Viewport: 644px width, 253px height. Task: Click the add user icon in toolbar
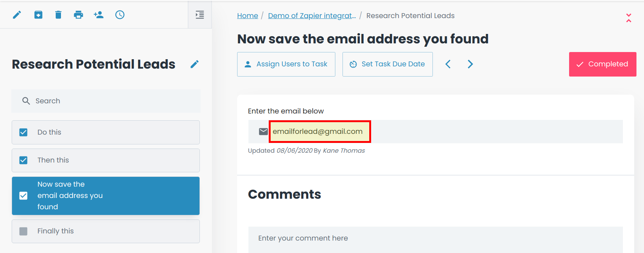tap(99, 15)
